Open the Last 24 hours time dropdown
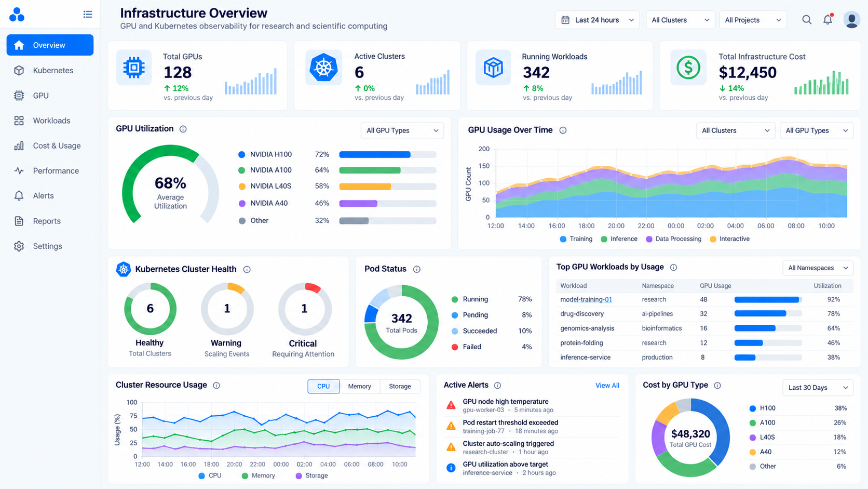The height and width of the screenshot is (489, 868). click(x=597, y=20)
